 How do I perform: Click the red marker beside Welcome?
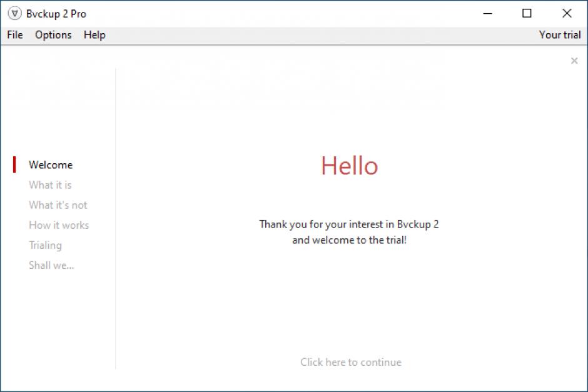pos(14,165)
